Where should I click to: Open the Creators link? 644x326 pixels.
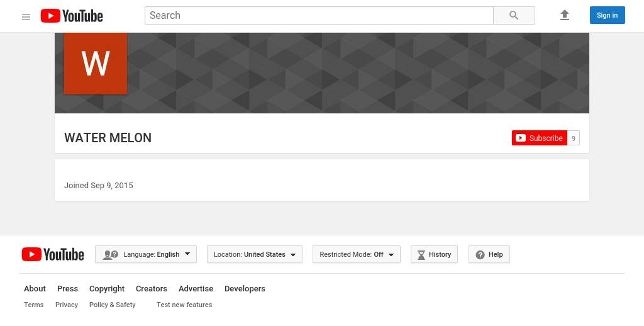[x=152, y=289]
